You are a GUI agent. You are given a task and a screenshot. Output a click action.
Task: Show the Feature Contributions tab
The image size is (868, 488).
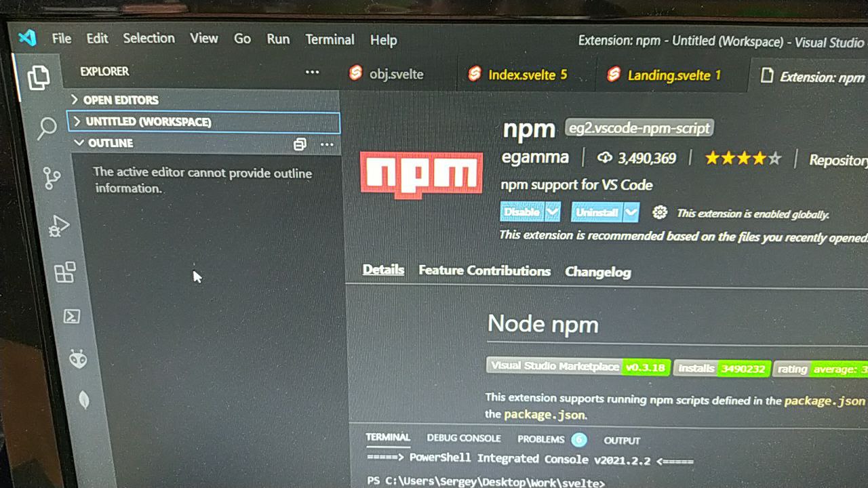484,270
